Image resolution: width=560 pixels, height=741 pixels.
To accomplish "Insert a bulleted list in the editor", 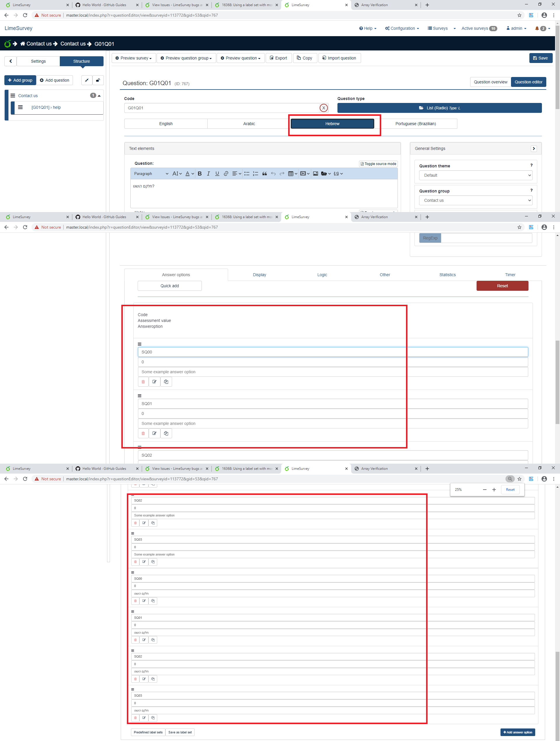I will [x=247, y=174].
